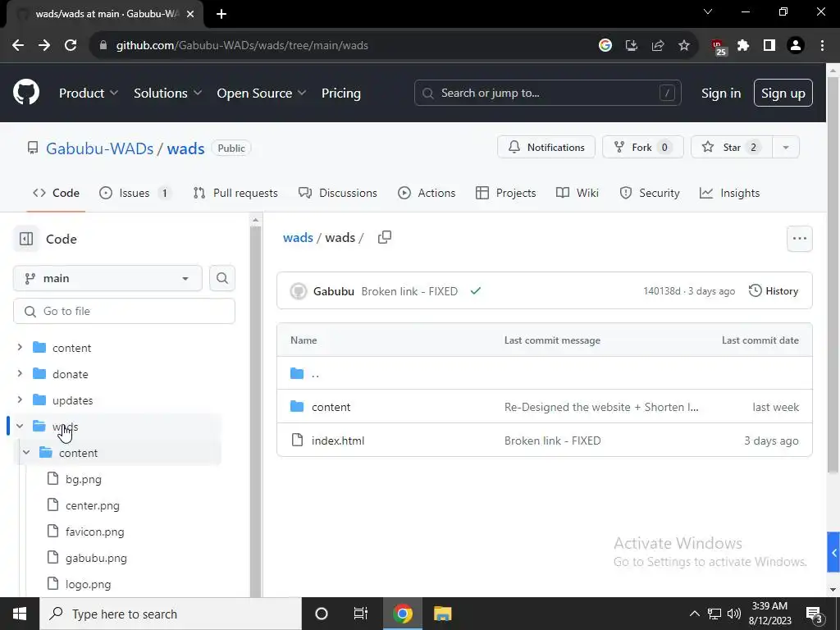The image size is (840, 630).
Task: Select favicon.png in the file tree
Action: pyautogui.click(x=95, y=532)
